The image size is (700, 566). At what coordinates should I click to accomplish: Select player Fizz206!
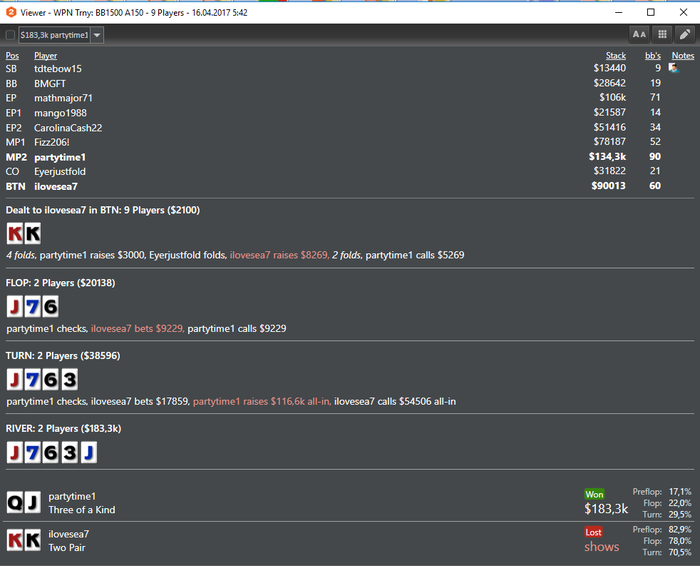pyautogui.click(x=52, y=142)
